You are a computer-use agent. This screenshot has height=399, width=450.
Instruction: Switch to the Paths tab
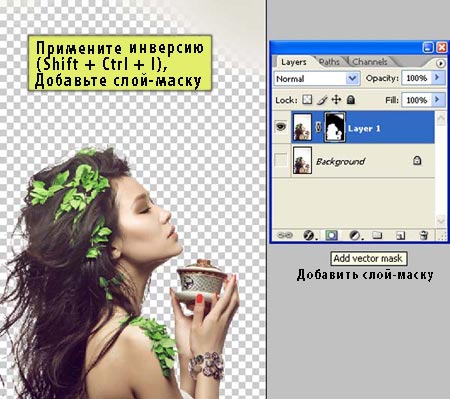pos(329,62)
